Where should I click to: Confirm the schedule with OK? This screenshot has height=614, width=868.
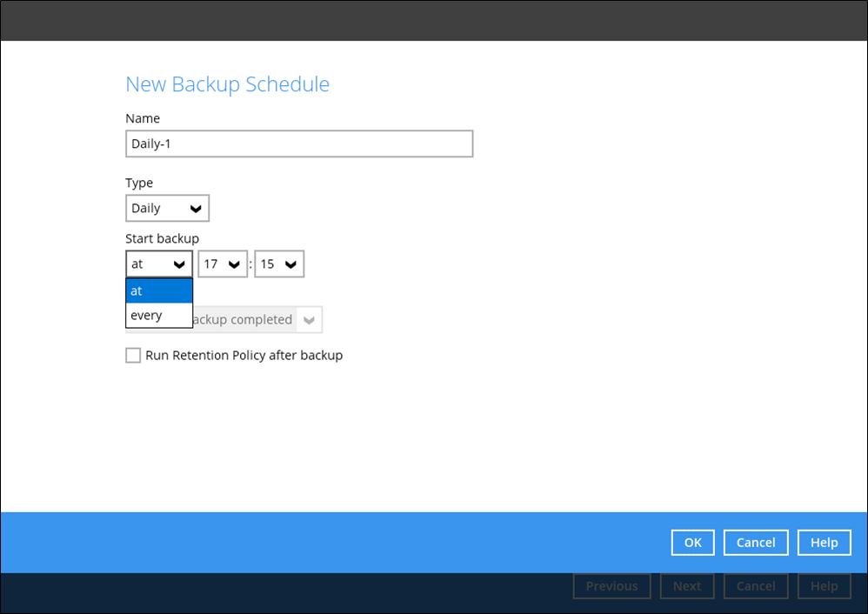692,542
